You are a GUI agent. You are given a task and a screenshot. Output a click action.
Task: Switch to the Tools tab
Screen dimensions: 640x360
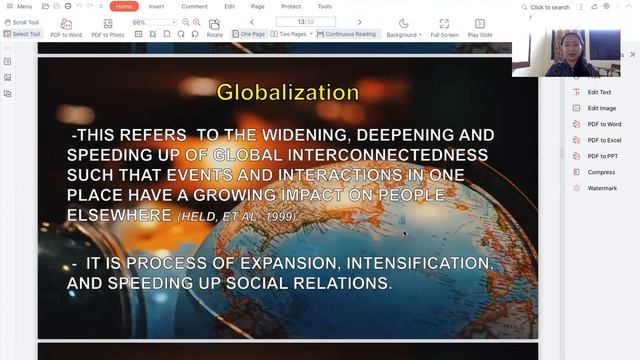tap(324, 7)
